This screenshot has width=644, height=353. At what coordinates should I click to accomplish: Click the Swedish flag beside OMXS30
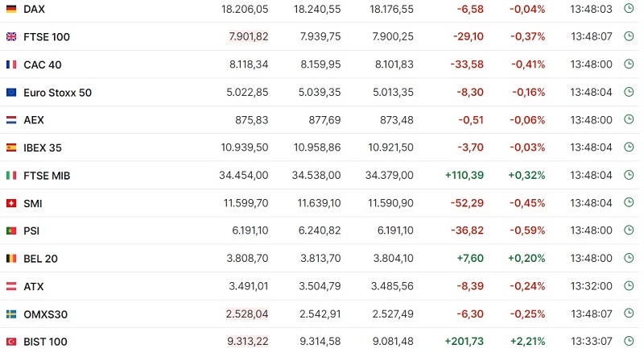[11, 314]
